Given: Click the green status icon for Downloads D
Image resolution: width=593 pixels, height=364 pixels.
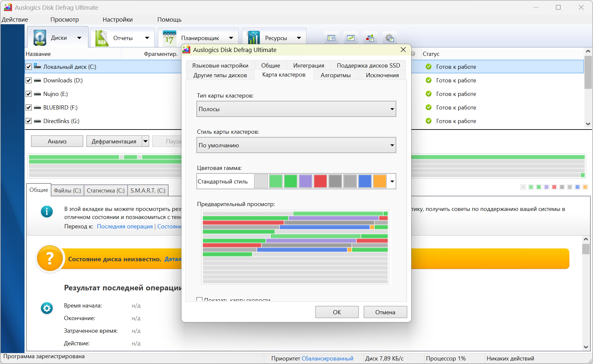Looking at the screenshot, I should point(429,80).
